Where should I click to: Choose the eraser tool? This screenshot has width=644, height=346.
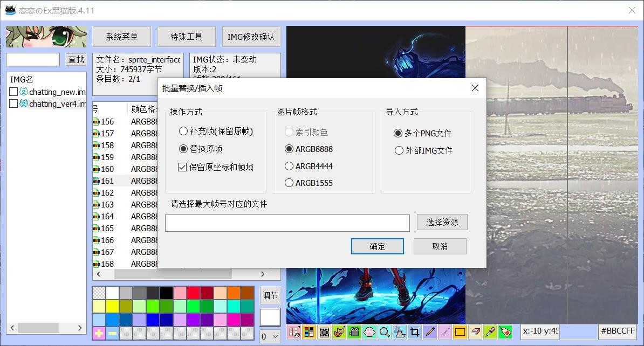(x=475, y=332)
